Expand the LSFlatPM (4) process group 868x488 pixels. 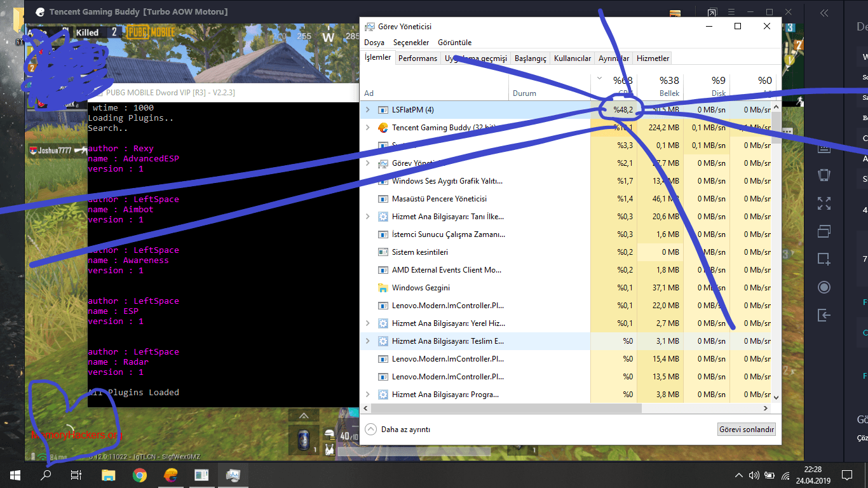(367, 110)
